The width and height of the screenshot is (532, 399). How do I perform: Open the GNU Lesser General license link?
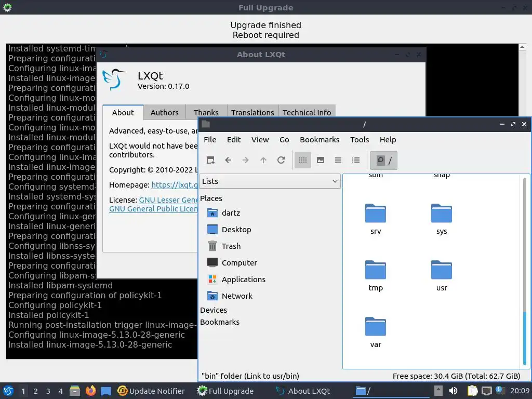169,200
